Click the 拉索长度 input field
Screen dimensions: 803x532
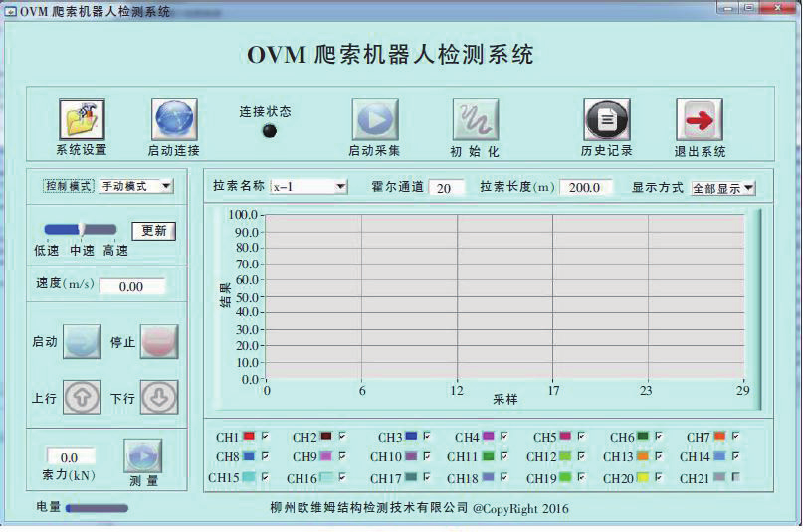click(587, 187)
